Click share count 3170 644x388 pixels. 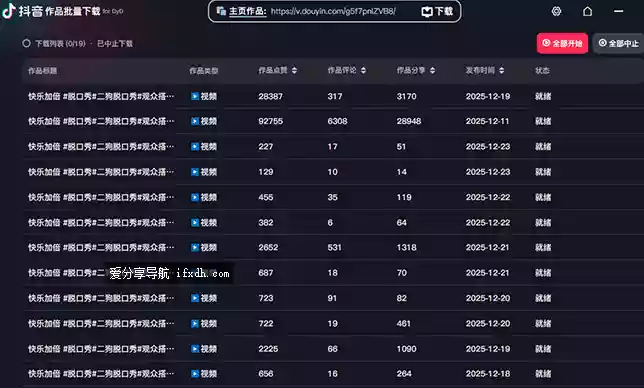(x=406, y=96)
